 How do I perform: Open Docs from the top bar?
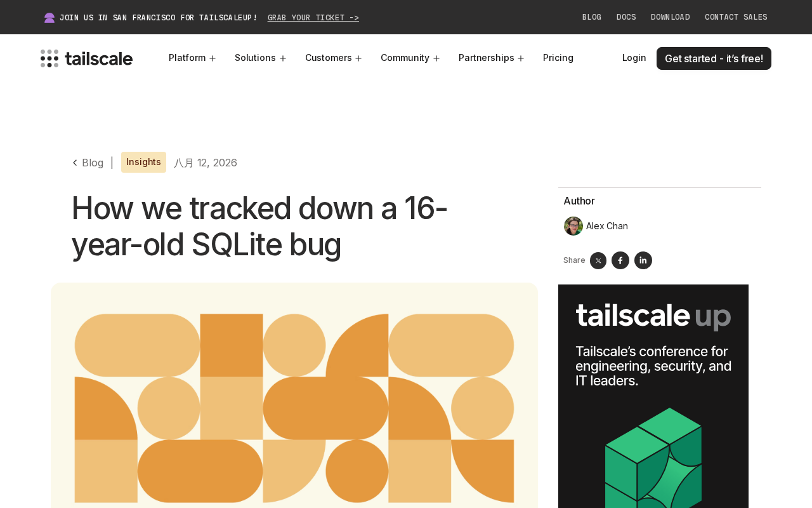pos(626,17)
